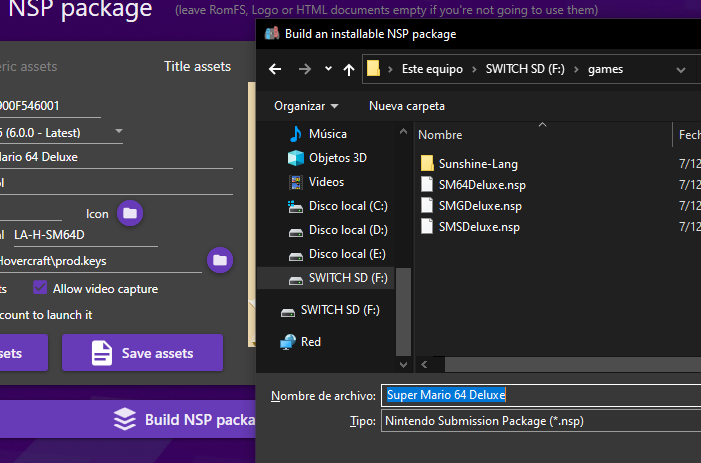Click the navigation pane scroll up arrow
The image size is (701, 463).
(403, 131)
